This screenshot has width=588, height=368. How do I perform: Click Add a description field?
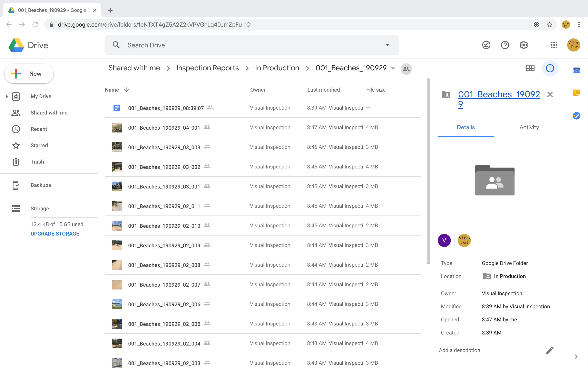point(459,350)
